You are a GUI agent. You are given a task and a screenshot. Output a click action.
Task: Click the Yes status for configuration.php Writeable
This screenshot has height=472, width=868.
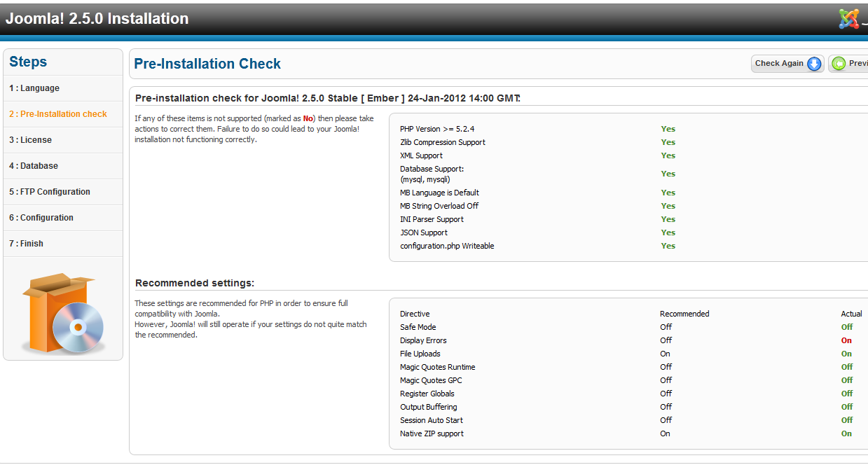coord(668,246)
